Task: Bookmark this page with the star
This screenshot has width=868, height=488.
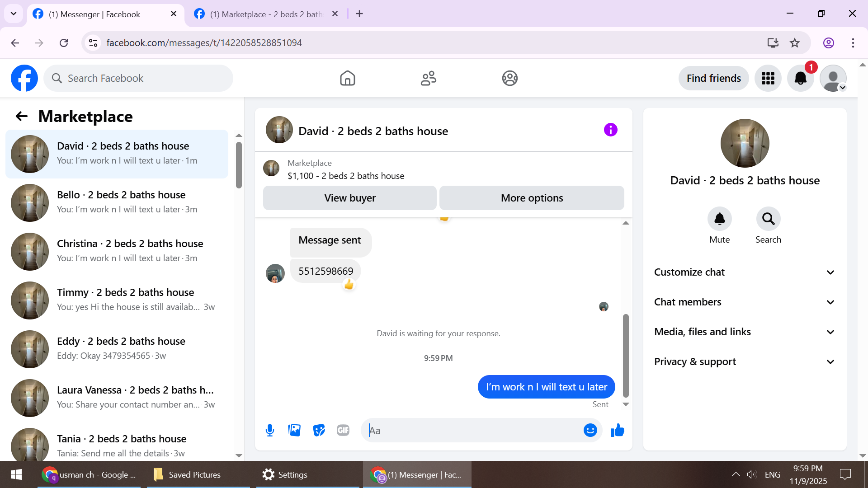Action: click(x=795, y=43)
